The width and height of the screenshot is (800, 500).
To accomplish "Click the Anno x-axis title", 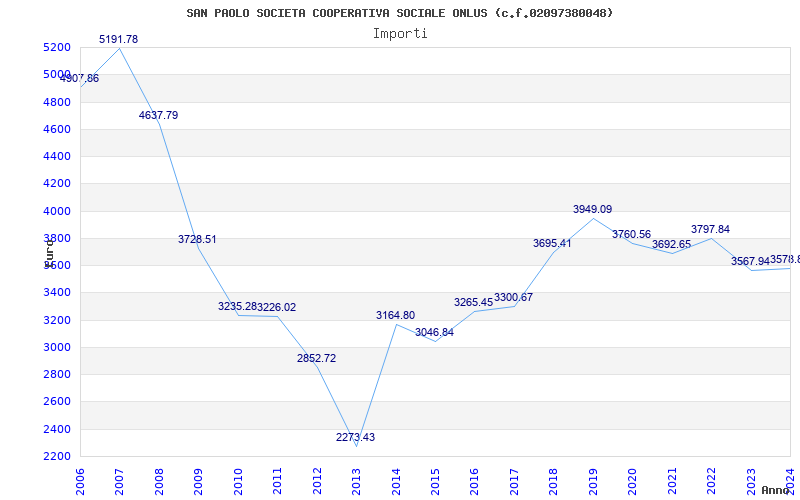I will (x=774, y=490).
